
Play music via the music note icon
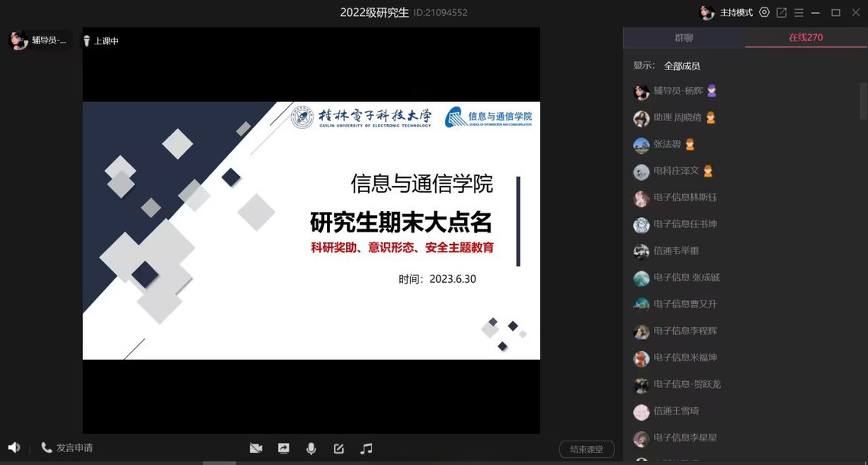[366, 448]
